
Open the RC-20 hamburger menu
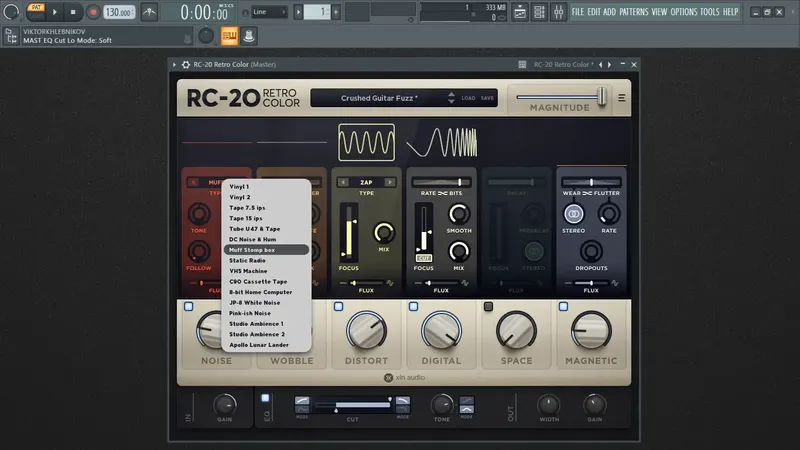[621, 97]
